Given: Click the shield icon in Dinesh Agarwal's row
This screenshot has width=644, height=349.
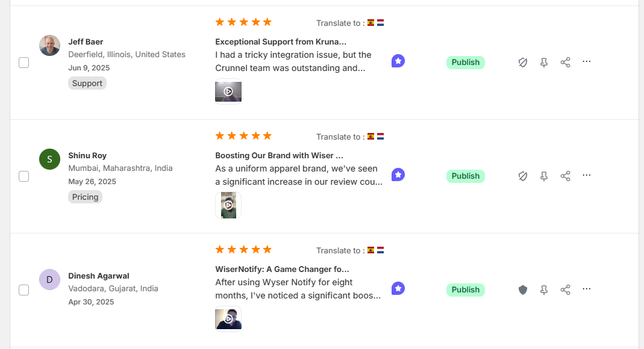Looking at the screenshot, I should (523, 290).
